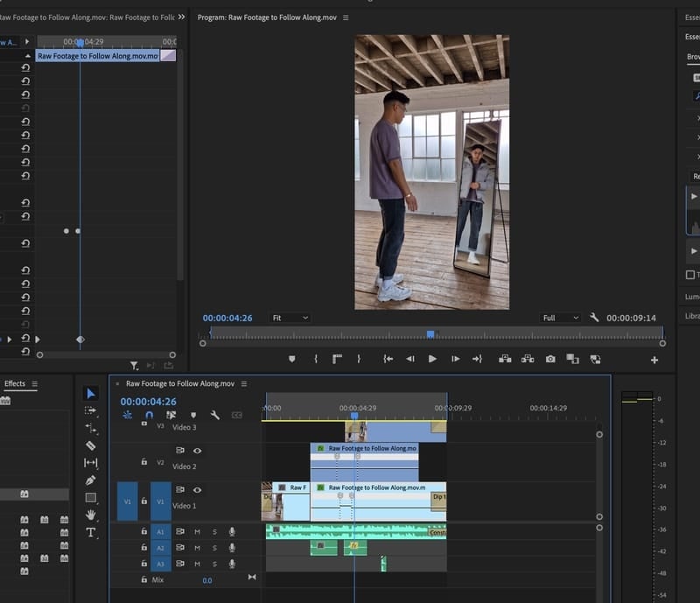This screenshot has width=700, height=603.
Task: Show hidden source panel tabs chevron
Action: [181, 17]
